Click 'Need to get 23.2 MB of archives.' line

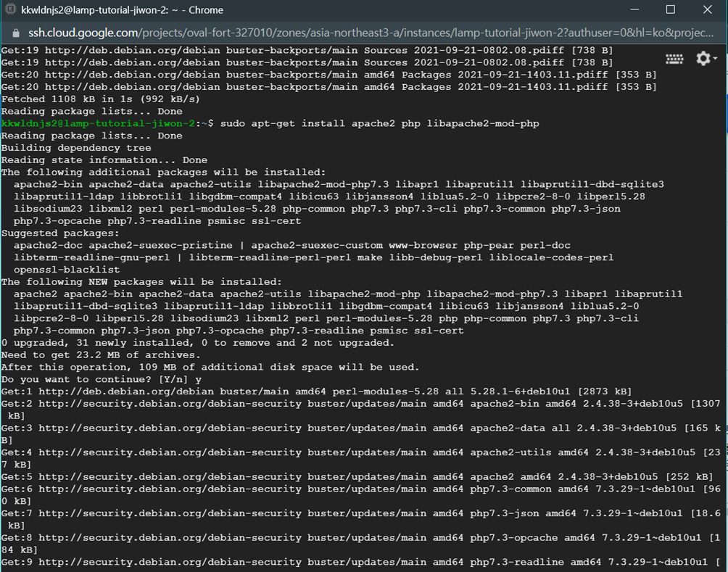coord(101,355)
